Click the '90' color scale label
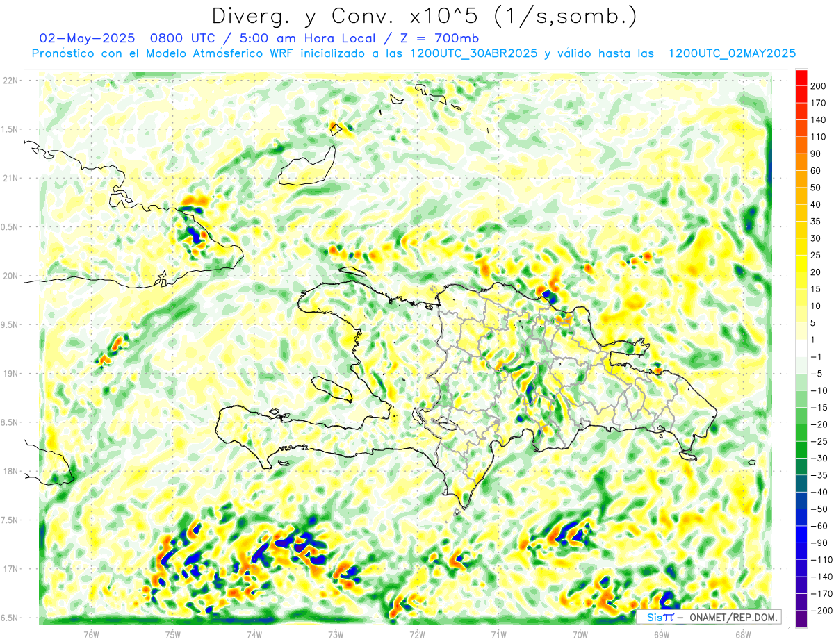The width and height of the screenshot is (834, 644). pos(817,154)
